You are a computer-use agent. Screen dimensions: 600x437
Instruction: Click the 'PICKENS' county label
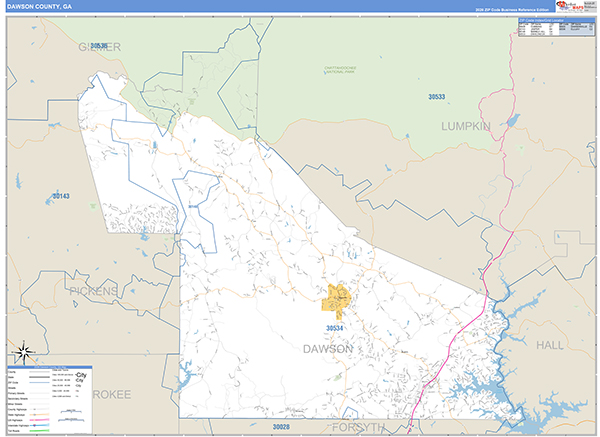93,291
